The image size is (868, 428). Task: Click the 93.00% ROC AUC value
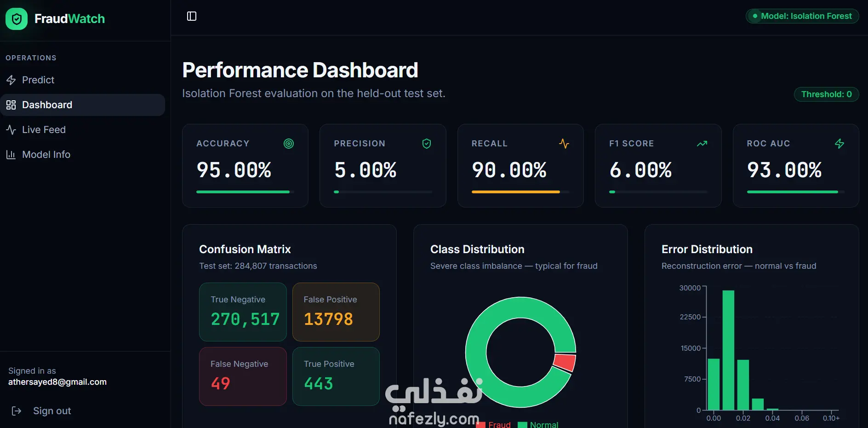click(784, 170)
